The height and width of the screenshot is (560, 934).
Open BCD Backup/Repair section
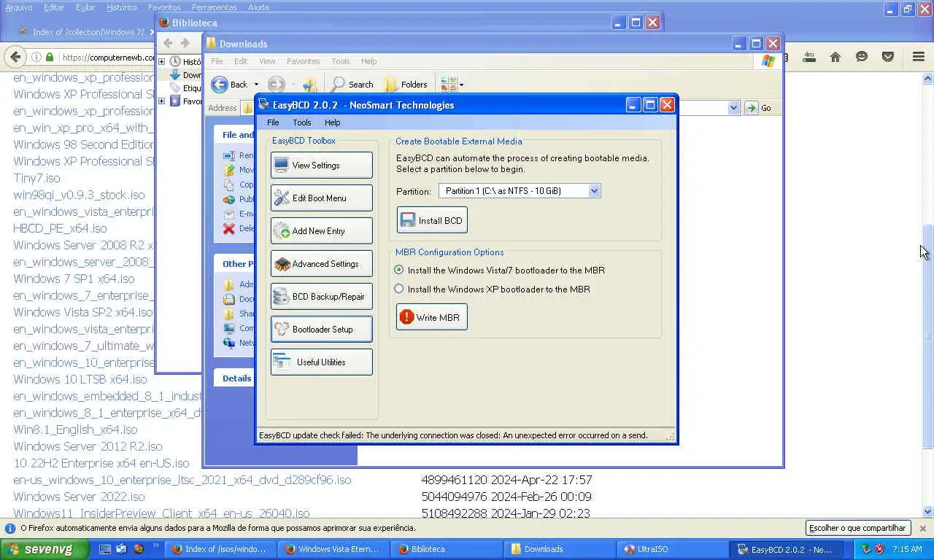tap(321, 296)
